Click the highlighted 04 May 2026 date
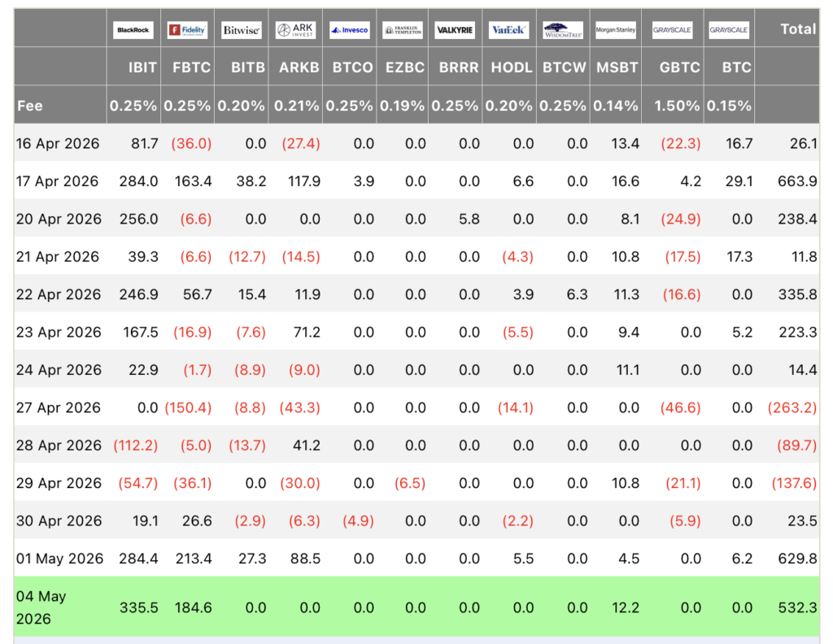833x644 pixels. tap(41, 607)
